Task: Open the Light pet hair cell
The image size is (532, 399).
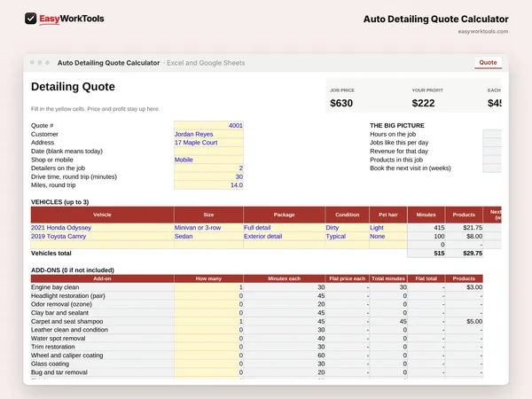Action: point(388,228)
